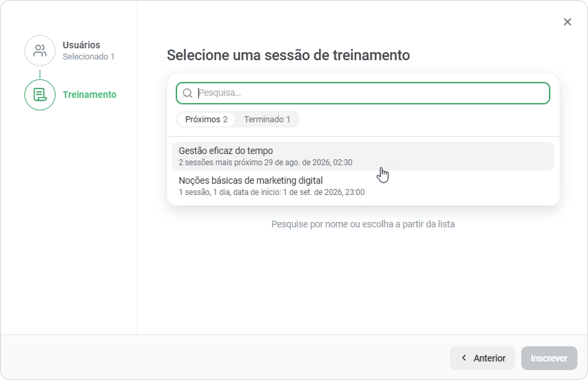Viewport: 588px width, 380px height.
Task: Click the left chevron on Anterior button
Action: [464, 358]
